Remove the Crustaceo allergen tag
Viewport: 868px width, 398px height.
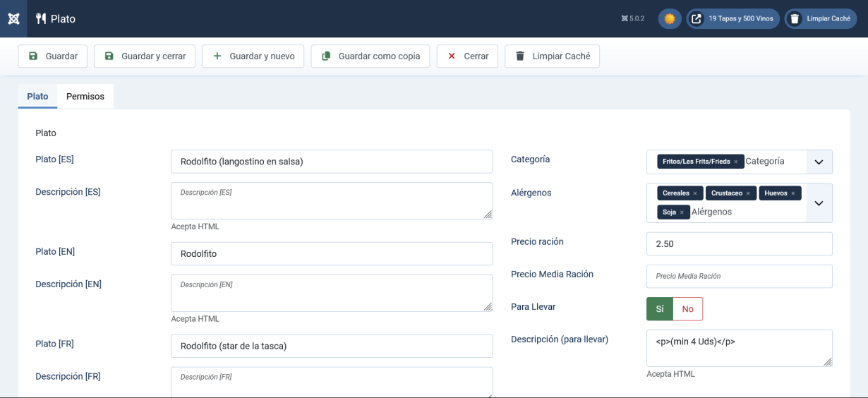click(748, 193)
